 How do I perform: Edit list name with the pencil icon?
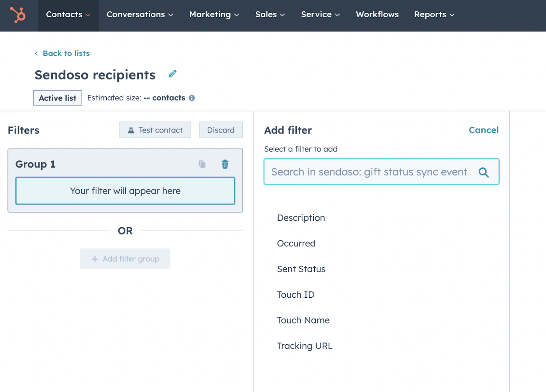(x=172, y=73)
